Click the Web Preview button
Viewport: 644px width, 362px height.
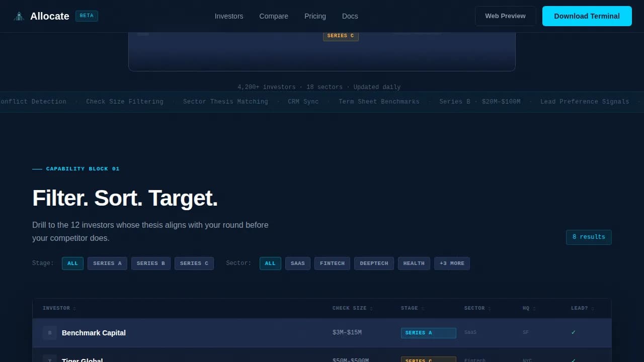pyautogui.click(x=505, y=16)
